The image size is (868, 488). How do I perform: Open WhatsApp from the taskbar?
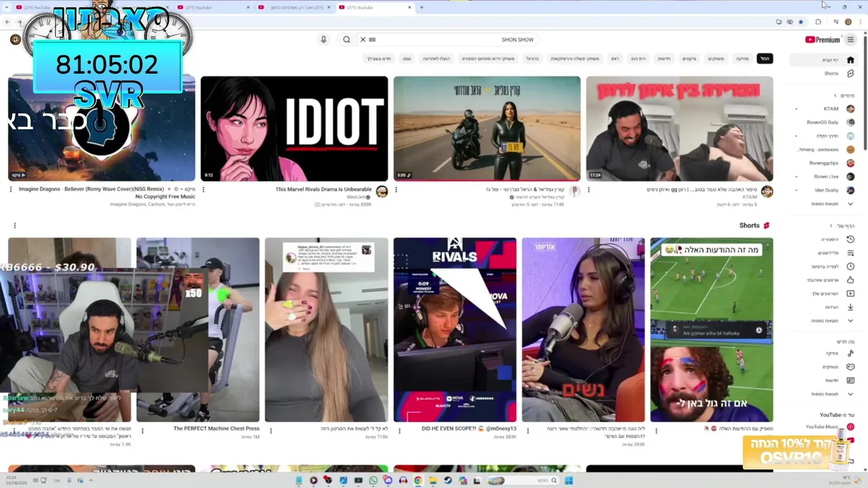pos(373,481)
